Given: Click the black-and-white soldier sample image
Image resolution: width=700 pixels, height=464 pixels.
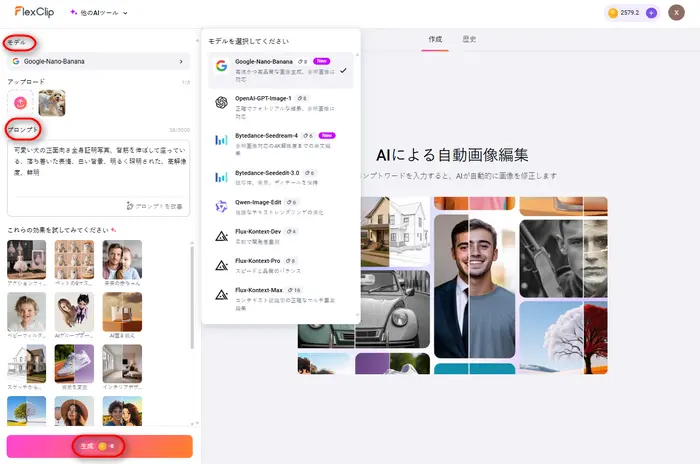Looking at the screenshot, I should point(563,258).
